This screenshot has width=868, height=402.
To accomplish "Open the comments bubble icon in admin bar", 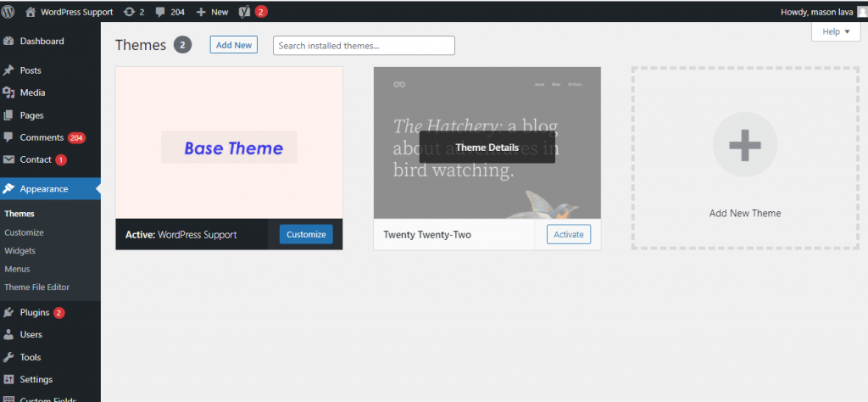I will [160, 12].
